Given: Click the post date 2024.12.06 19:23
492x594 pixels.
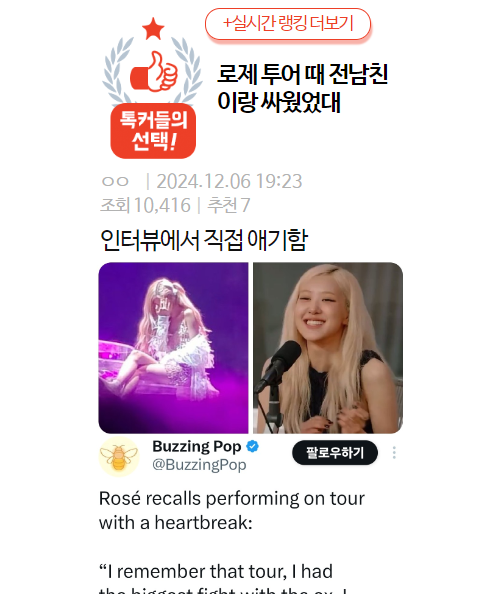Looking at the screenshot, I should tap(229, 181).
